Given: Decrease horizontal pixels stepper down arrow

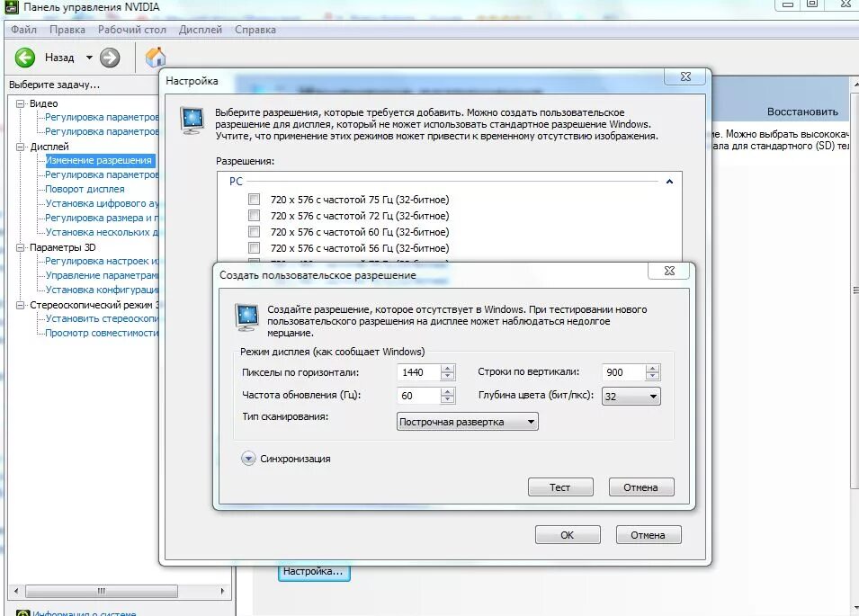Looking at the screenshot, I should pos(448,376).
